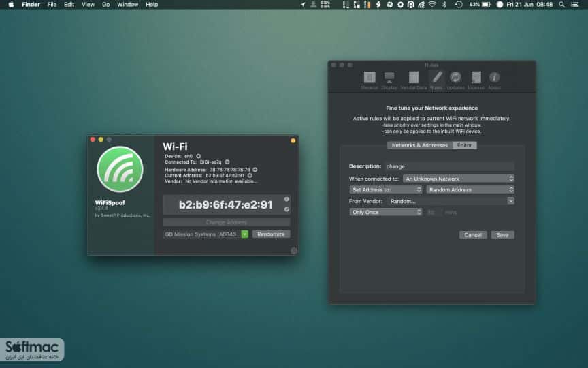Click the lightning bolt icon in menu bar
The image size is (588, 368).
click(379, 5)
